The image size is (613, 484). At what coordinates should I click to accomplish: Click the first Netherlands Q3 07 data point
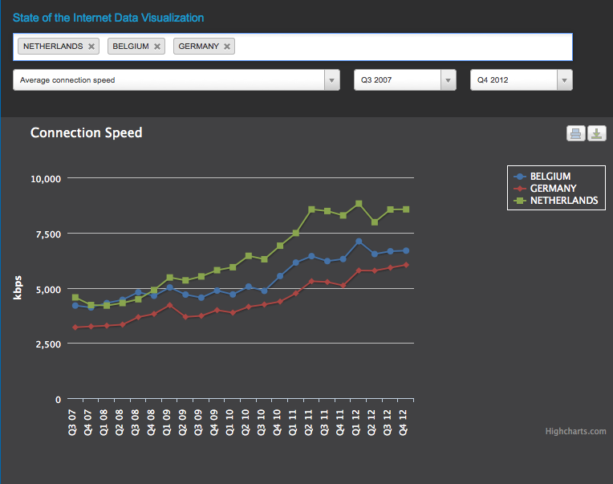tap(75, 297)
